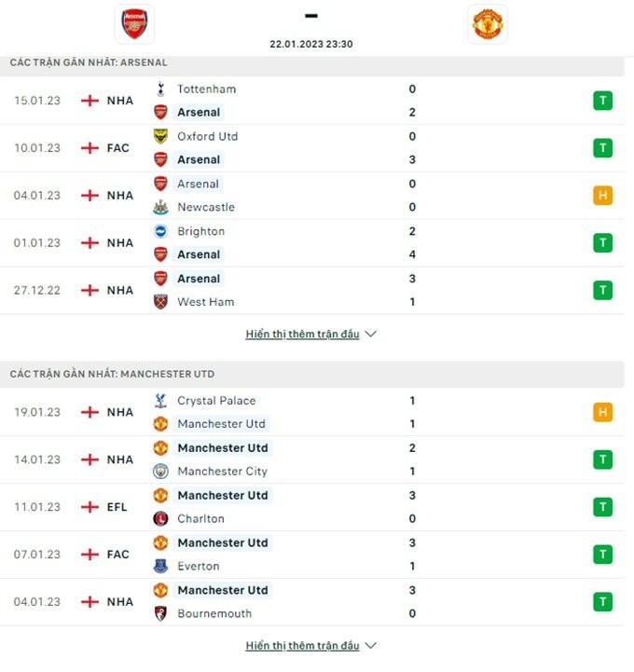Click the Charlton team logo
Image resolution: width=634 pixels, height=672 pixels.
coord(160,519)
